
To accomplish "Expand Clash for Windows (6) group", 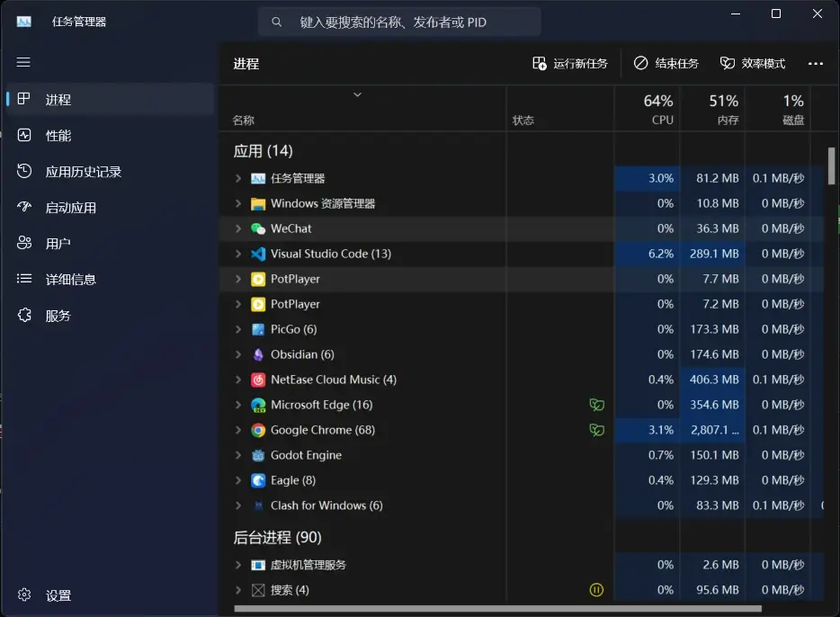I will coord(238,505).
